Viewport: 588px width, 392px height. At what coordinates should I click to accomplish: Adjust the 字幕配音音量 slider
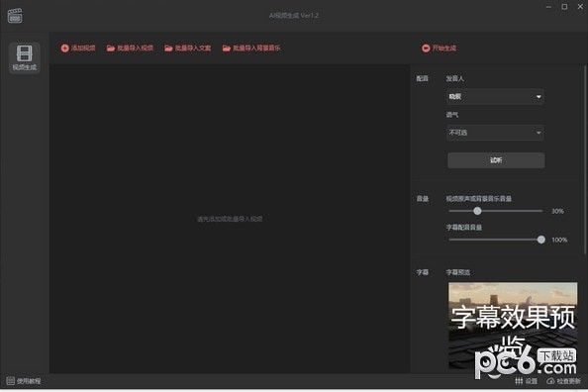pos(497,240)
